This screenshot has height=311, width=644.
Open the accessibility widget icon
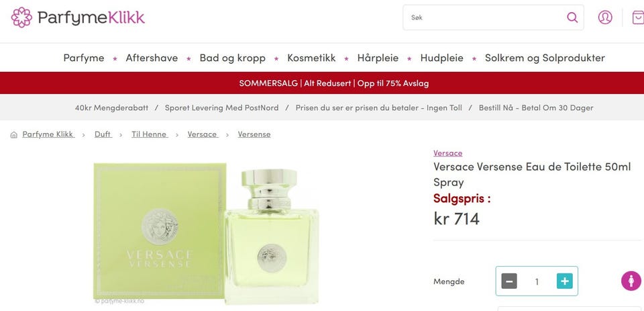631,281
